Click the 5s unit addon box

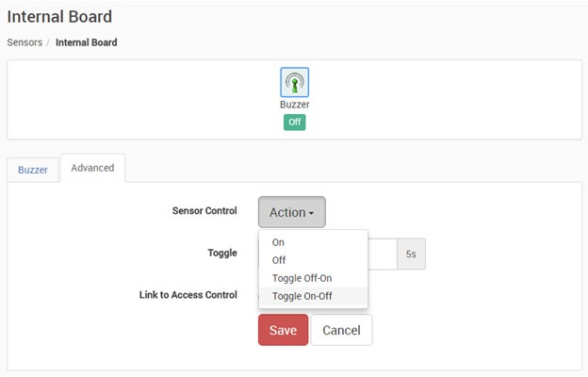click(411, 254)
